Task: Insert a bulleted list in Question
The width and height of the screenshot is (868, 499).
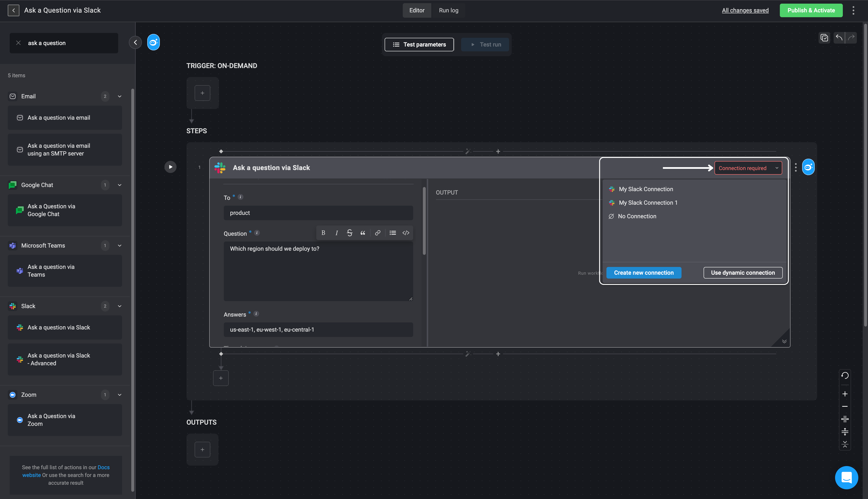Action: point(393,233)
